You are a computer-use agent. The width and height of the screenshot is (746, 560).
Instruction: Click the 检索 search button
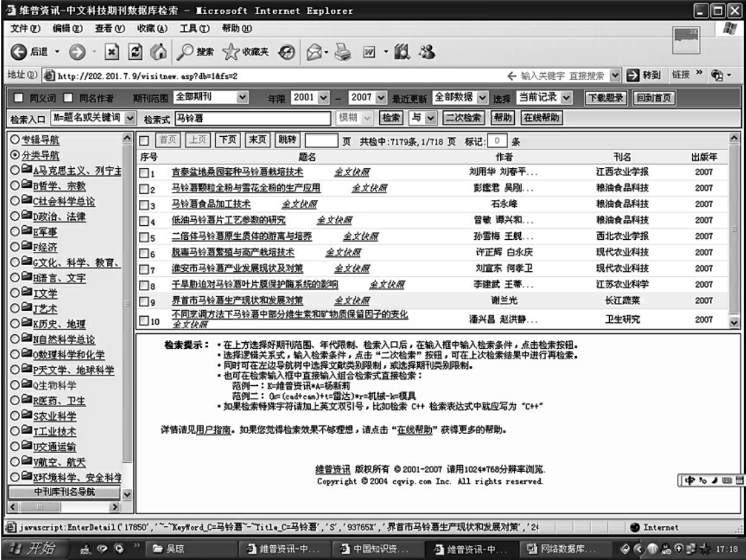[391, 118]
